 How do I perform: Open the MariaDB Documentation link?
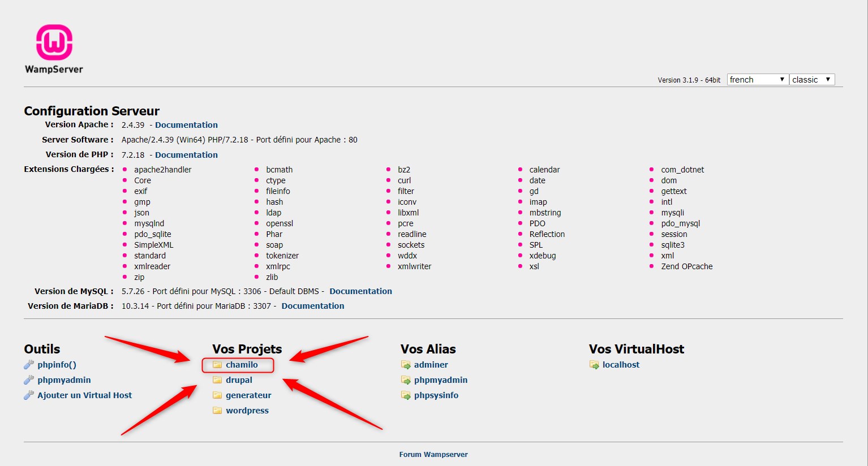(x=313, y=306)
